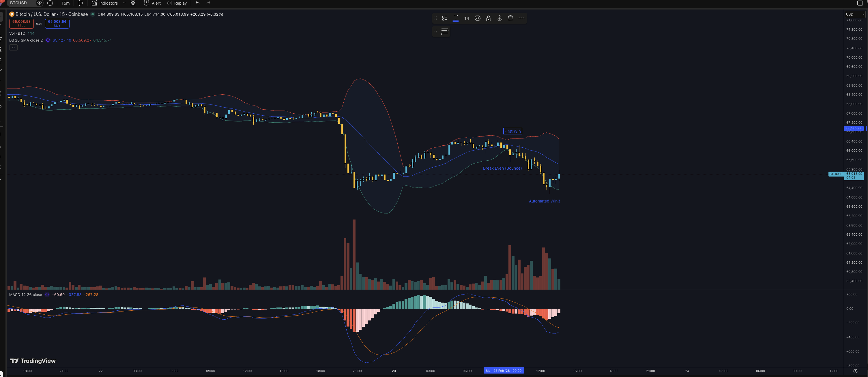
Task: Select the candlestick chart style icon
Action: tap(81, 3)
